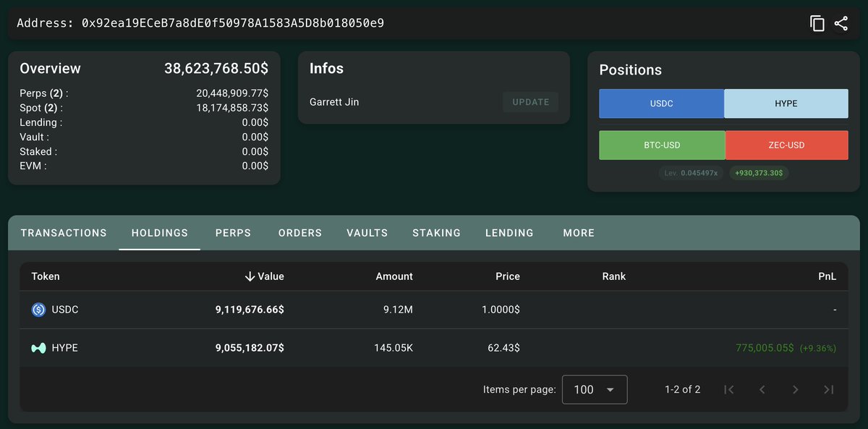868x429 pixels.
Task: Click the Staked label in Overview
Action: click(38, 151)
